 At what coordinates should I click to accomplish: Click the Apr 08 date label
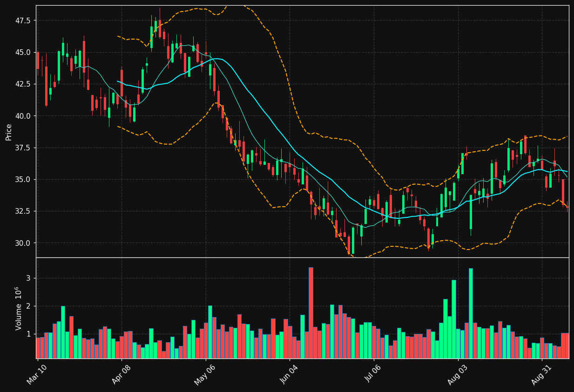click(x=121, y=375)
